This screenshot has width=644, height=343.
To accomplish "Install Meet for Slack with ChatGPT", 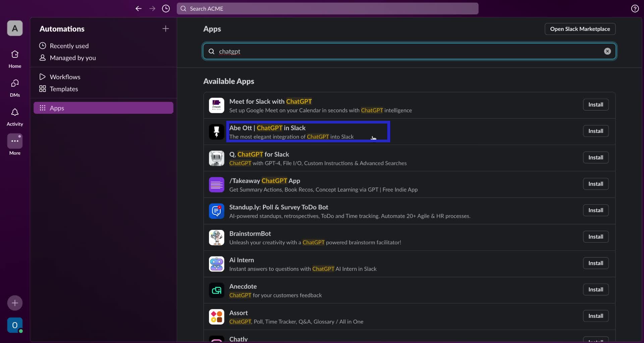I will pos(596,104).
